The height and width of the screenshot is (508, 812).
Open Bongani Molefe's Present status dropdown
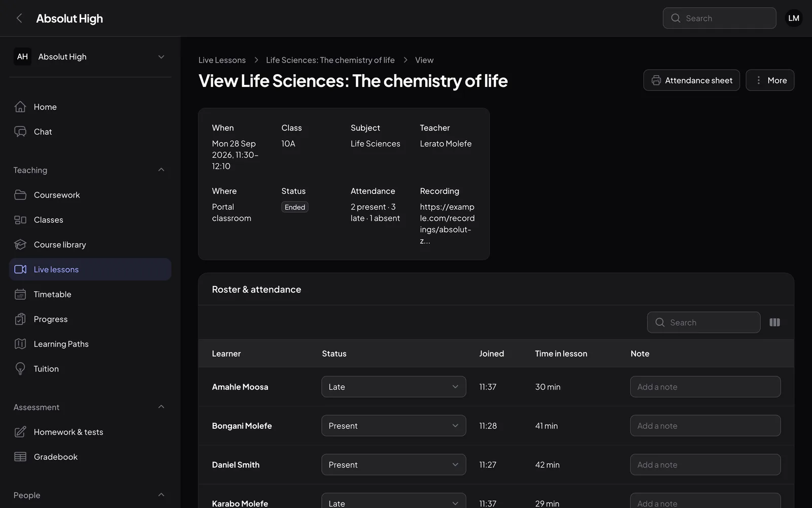click(x=393, y=426)
